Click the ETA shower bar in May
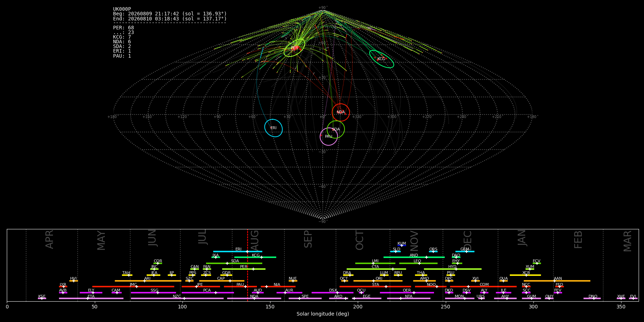This screenshot has height=322, width=644. pyautogui.click(x=91, y=298)
